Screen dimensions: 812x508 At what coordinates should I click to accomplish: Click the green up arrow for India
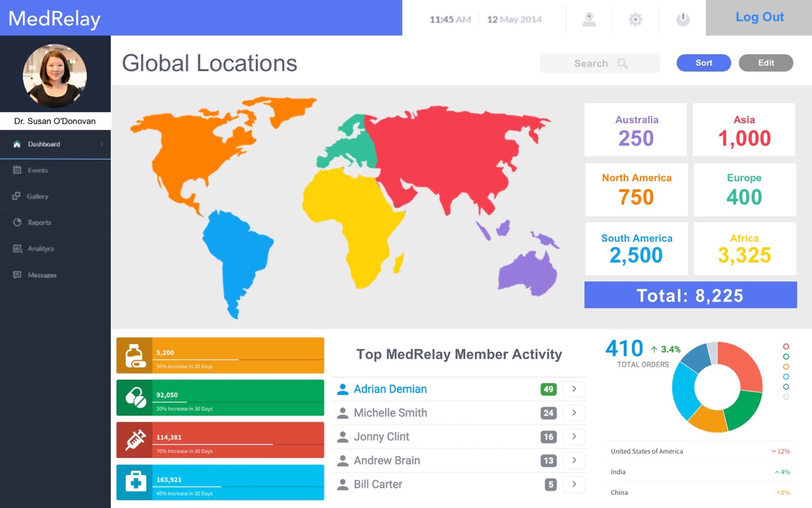777,472
